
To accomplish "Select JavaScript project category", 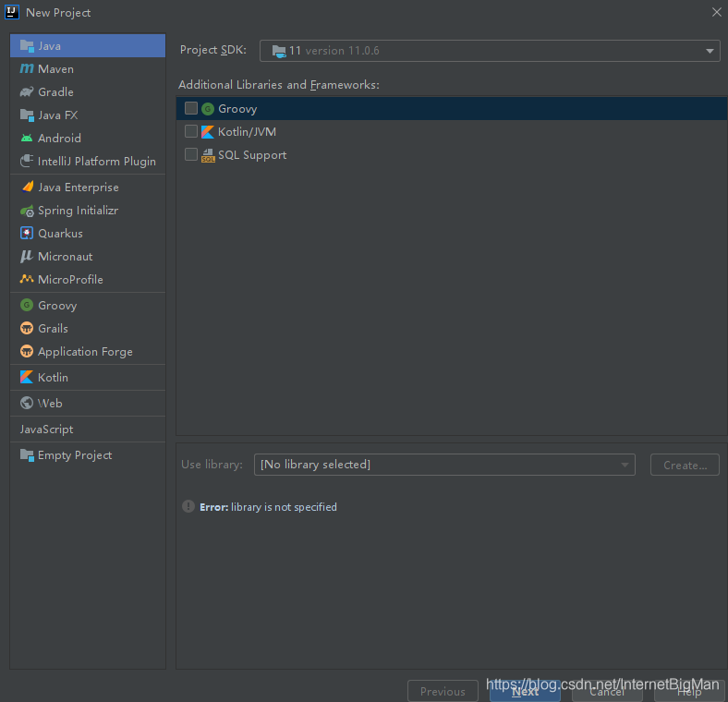I will (46, 429).
